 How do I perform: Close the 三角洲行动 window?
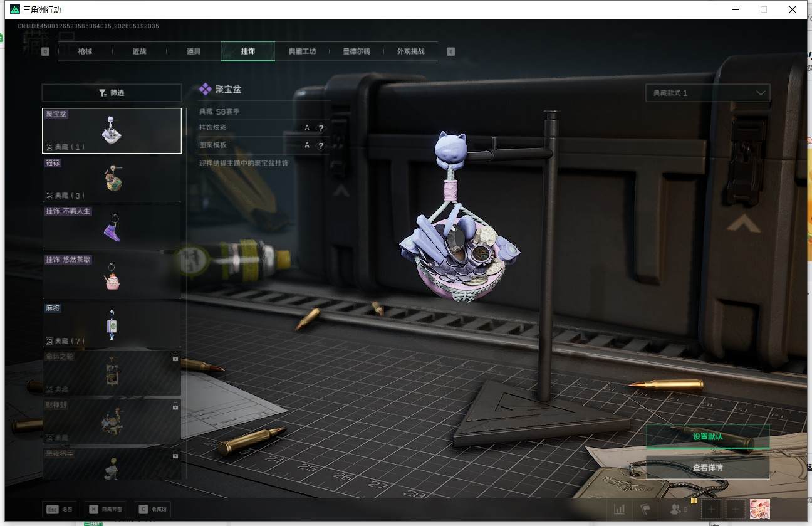(x=793, y=9)
